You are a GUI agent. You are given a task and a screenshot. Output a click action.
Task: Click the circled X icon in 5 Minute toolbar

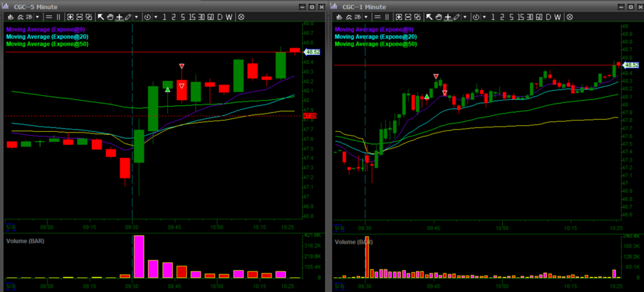tap(241, 17)
